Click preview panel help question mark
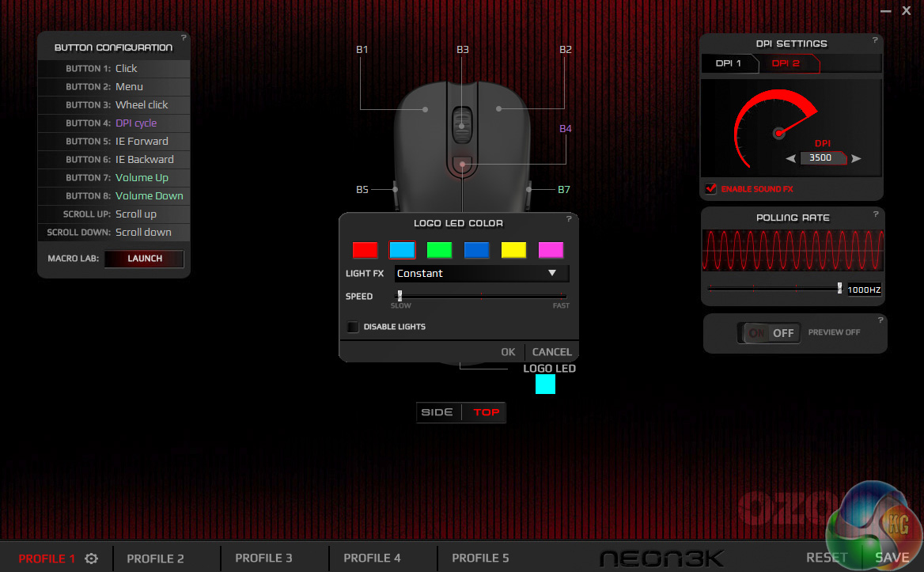This screenshot has width=924, height=572. tap(880, 320)
